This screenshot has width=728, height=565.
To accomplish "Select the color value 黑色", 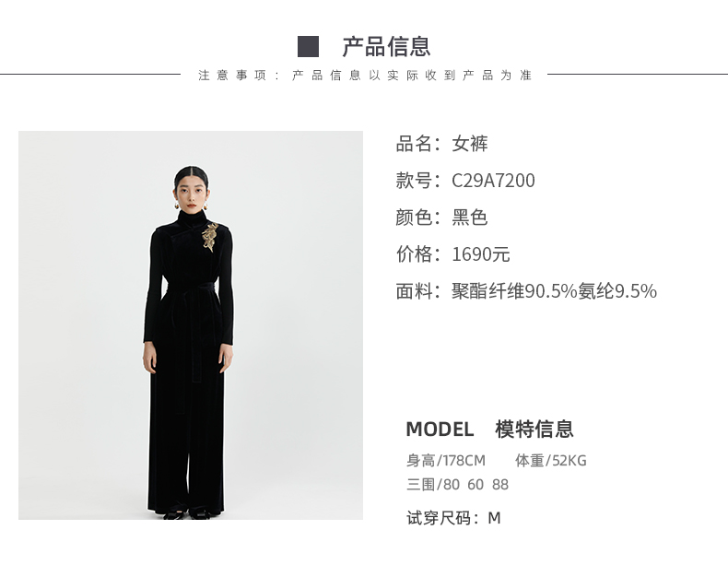I will (x=470, y=218).
